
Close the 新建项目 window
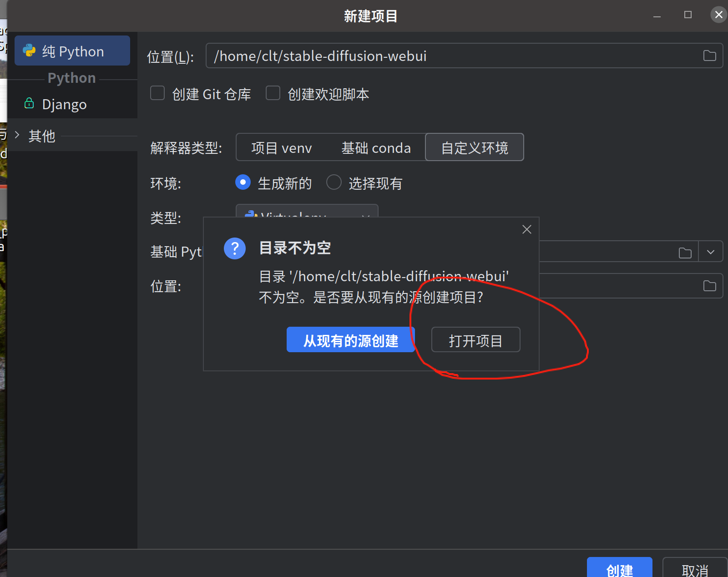(x=718, y=15)
